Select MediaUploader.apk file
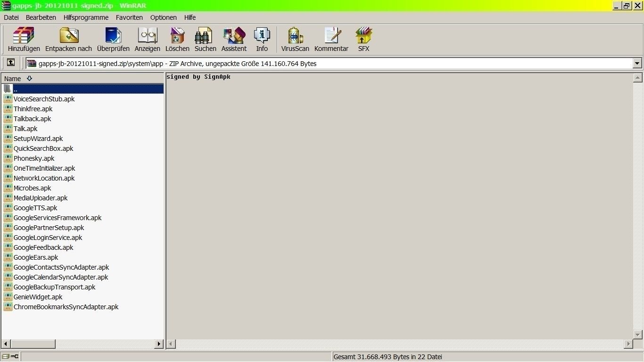This screenshot has height=362, width=644. click(x=41, y=198)
